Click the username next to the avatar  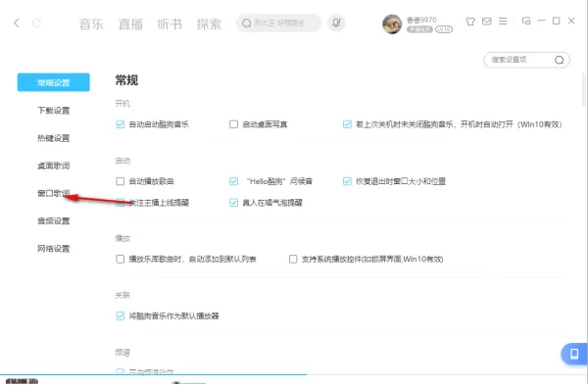(x=421, y=20)
